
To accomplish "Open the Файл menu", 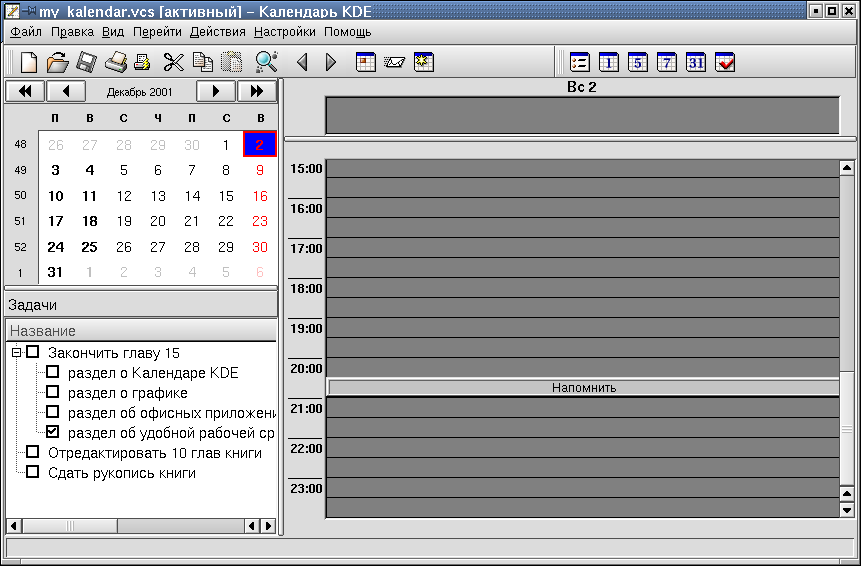I will point(26,31).
